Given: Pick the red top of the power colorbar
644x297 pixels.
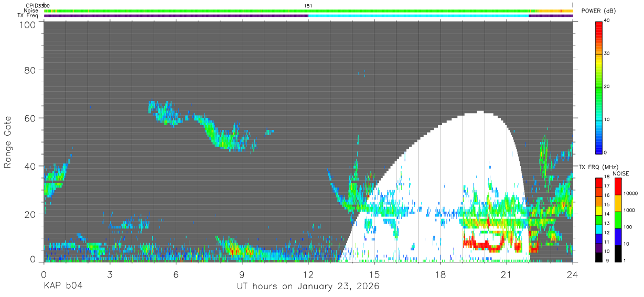Looking at the screenshot, I should (599, 26).
